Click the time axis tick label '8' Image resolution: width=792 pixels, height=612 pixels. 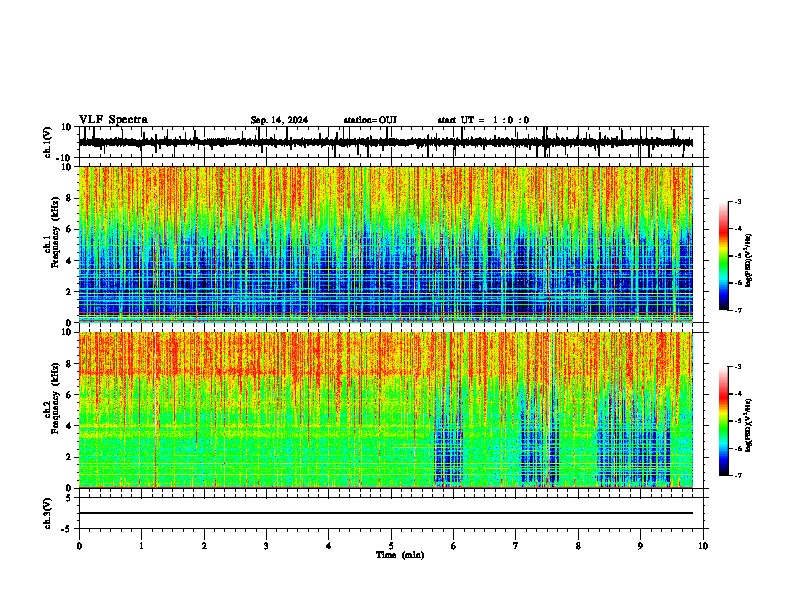578,546
